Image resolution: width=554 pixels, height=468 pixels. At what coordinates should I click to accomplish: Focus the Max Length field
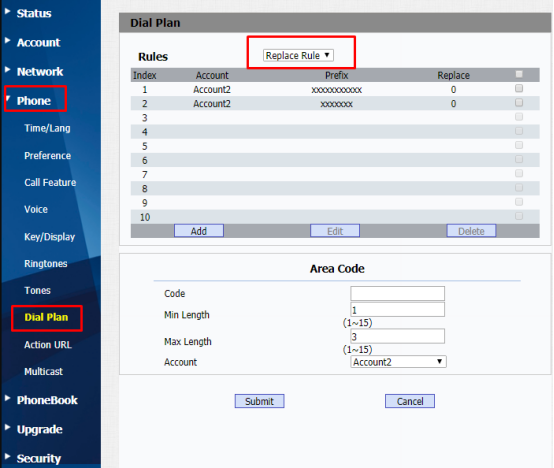[x=397, y=336]
